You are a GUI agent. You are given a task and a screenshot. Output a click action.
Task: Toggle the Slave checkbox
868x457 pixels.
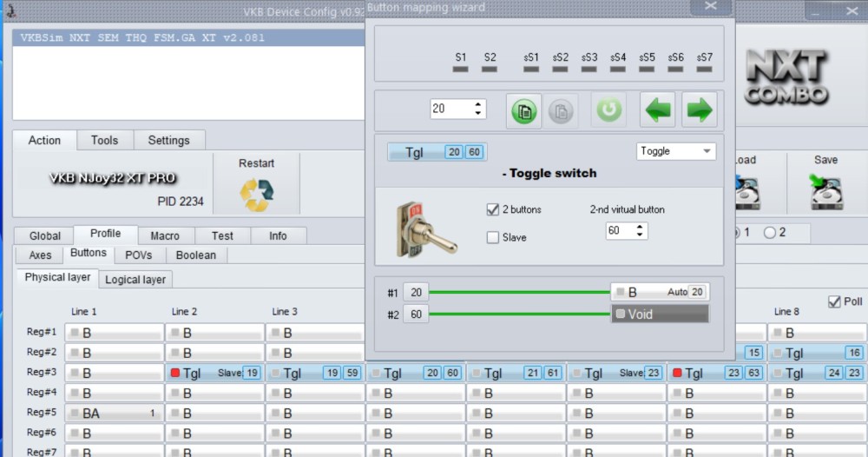coord(493,237)
